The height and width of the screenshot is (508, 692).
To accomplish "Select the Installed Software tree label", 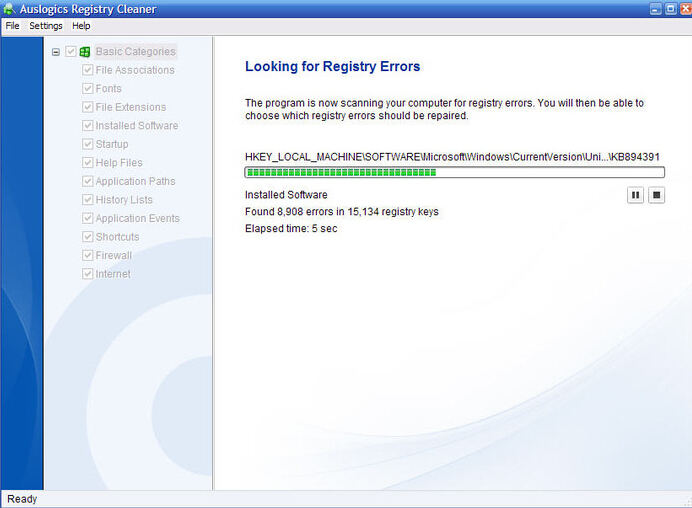I will (x=137, y=126).
